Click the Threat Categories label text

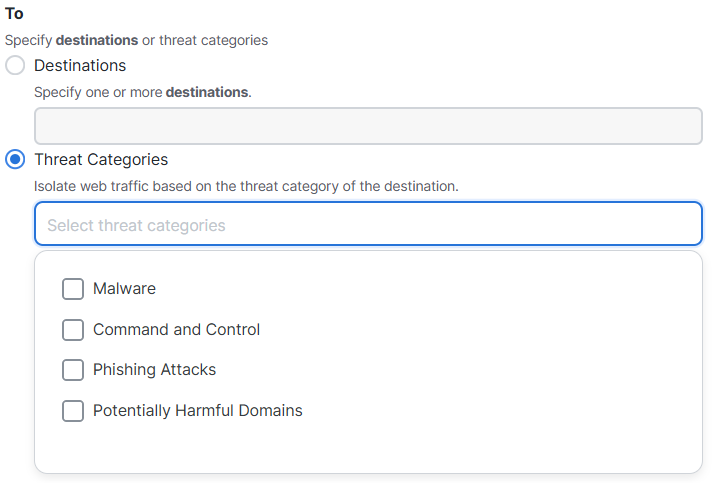(x=101, y=160)
